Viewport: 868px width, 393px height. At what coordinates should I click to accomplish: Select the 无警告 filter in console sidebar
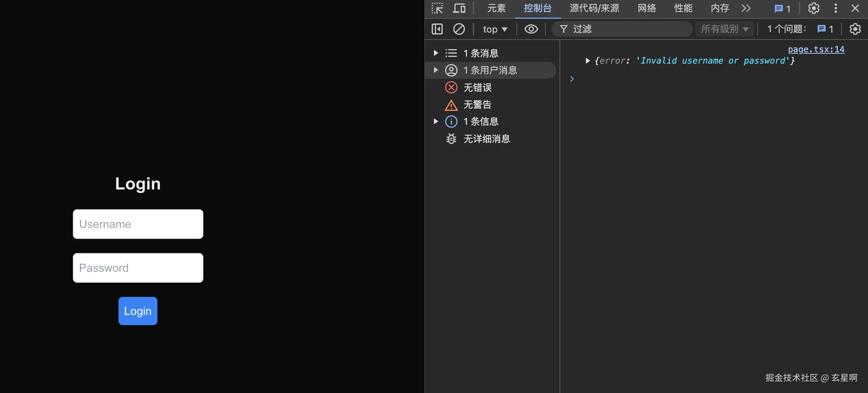478,105
